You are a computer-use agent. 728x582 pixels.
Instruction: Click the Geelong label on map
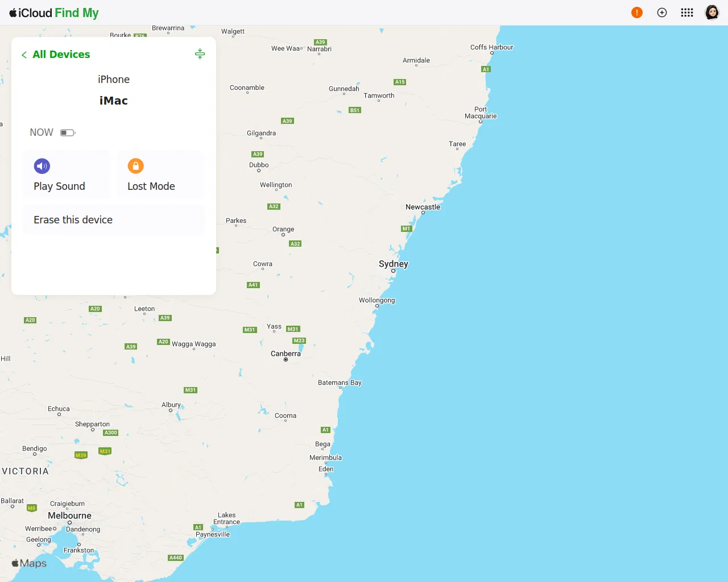click(39, 539)
